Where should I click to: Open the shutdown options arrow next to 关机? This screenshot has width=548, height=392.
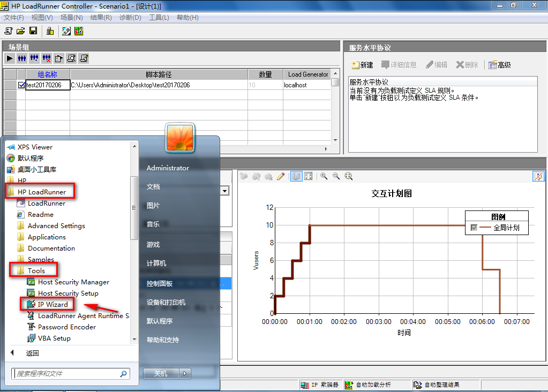(185, 374)
